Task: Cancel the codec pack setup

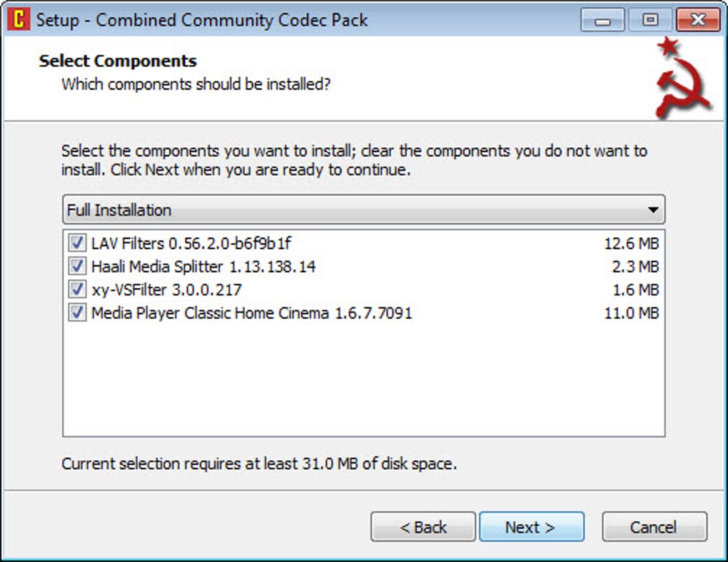Action: pos(654,527)
